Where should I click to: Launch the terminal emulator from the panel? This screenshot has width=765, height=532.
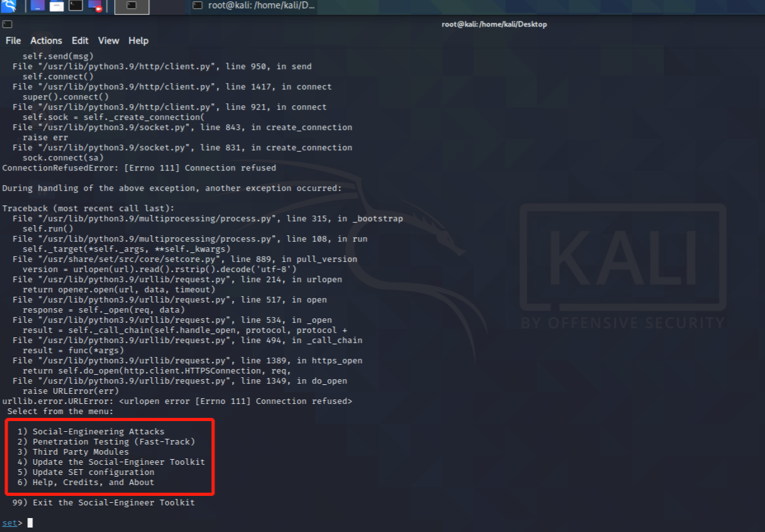[x=75, y=6]
